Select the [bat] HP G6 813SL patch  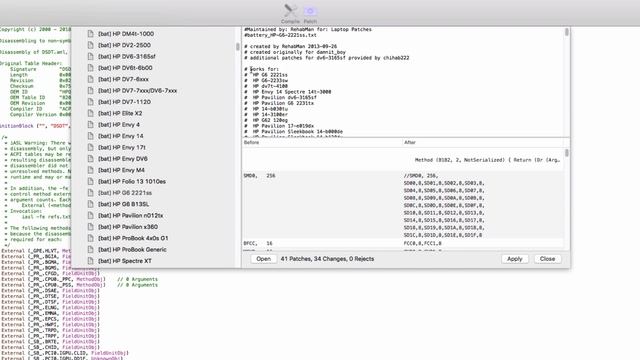pos(123,204)
